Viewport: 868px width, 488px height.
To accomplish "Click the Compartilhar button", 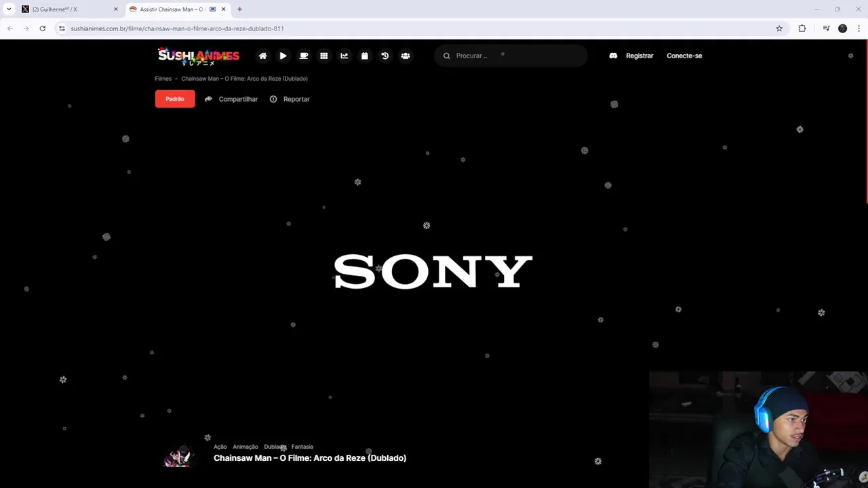I will [231, 99].
